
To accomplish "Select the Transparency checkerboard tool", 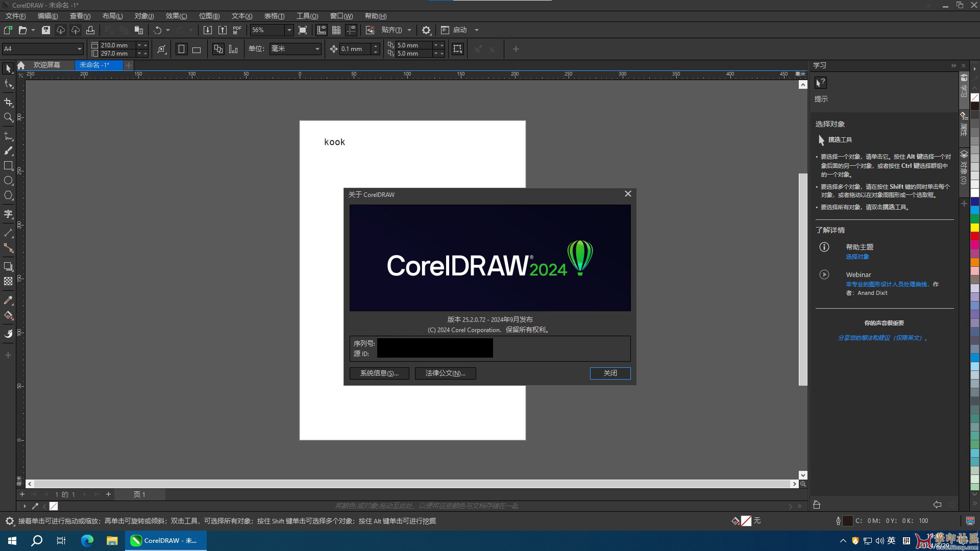I will (x=8, y=281).
